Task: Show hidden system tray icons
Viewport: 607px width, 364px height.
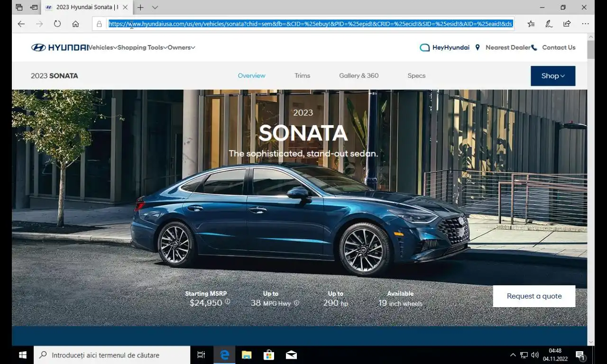Action: (x=513, y=355)
